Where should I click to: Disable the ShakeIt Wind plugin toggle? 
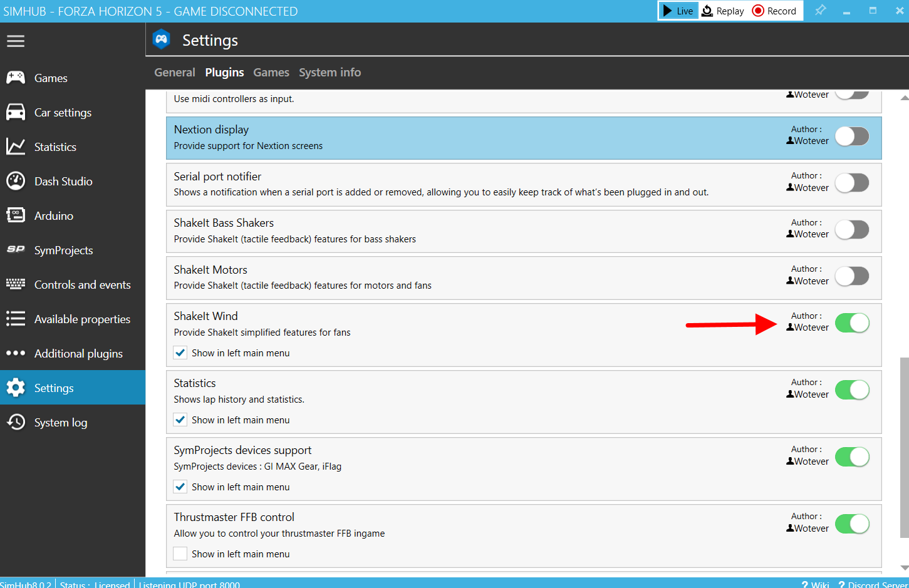[852, 323]
